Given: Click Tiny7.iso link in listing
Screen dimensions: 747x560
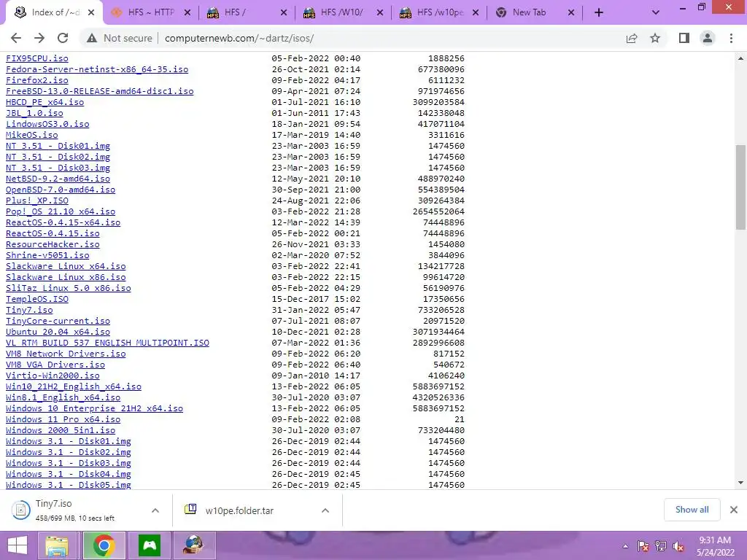Looking at the screenshot, I should (29, 310).
